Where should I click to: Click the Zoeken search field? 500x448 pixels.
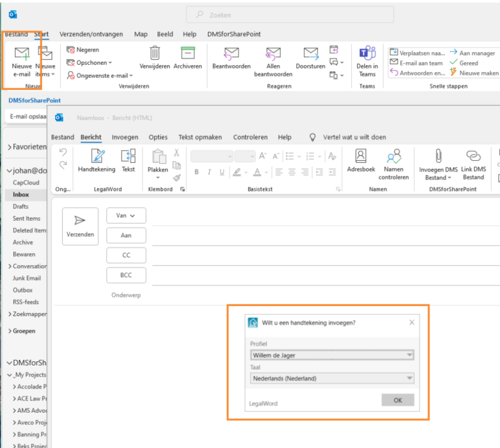[290, 14]
